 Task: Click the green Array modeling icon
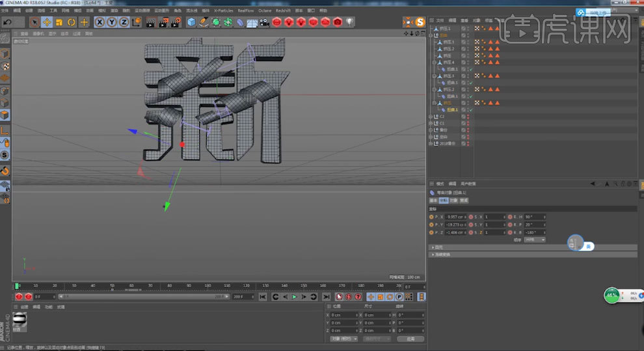tap(228, 22)
